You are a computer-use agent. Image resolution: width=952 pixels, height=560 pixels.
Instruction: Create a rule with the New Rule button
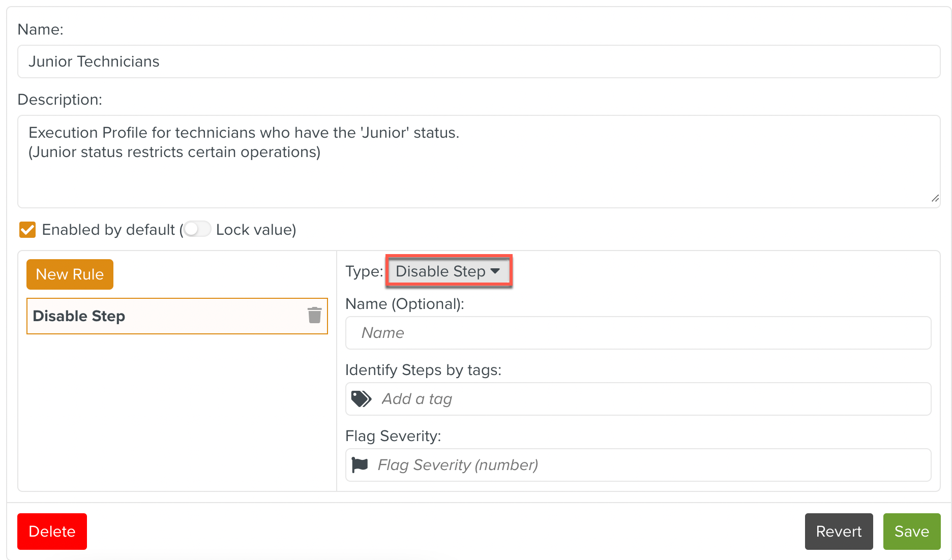pos(70,274)
